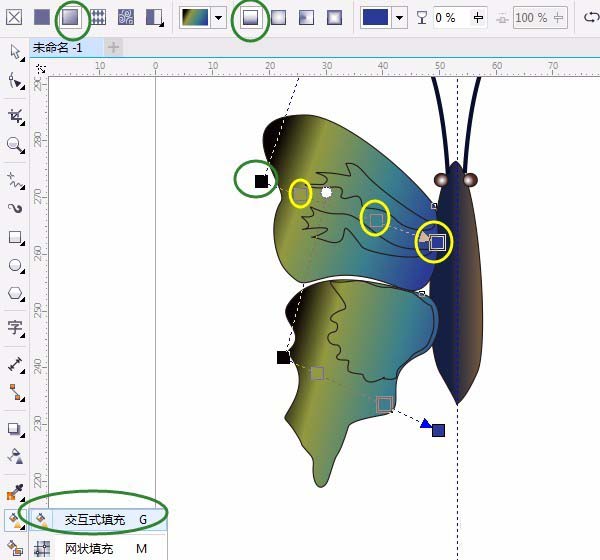Select the Pick tool arrow
The height and width of the screenshot is (560, 600).
[15, 52]
